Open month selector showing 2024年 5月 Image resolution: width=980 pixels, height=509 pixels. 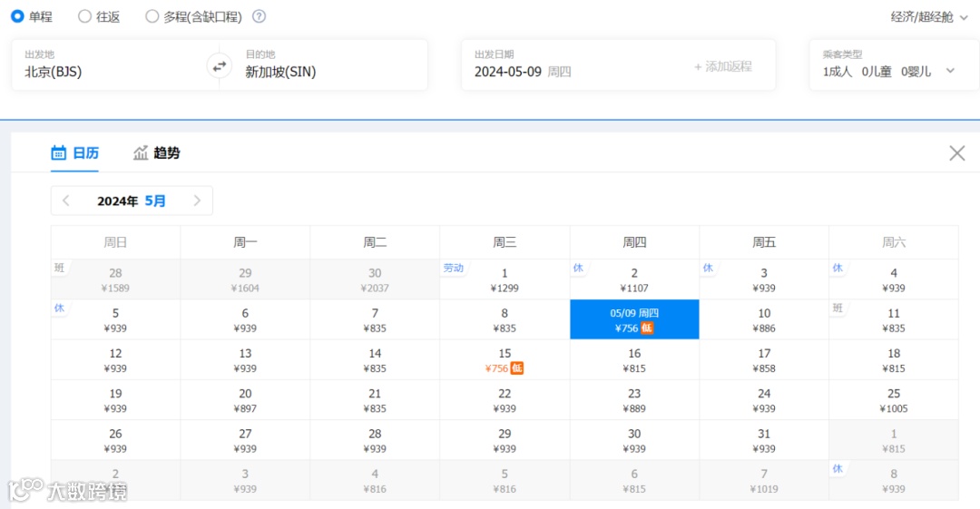132,201
